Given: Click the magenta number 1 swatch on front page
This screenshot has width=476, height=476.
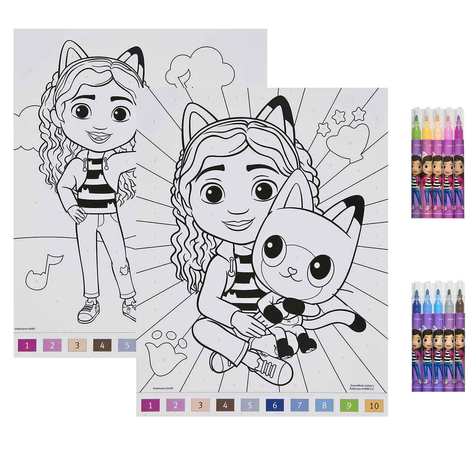Looking at the screenshot, I should pyautogui.click(x=150, y=405).
